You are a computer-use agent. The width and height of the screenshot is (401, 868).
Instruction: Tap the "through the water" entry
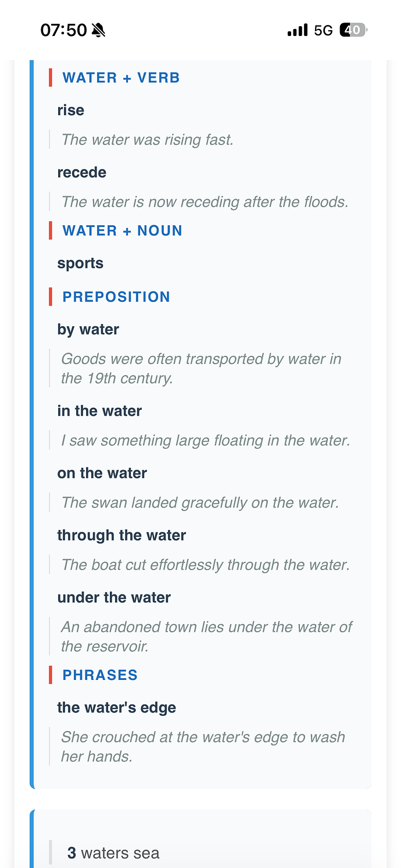click(121, 535)
